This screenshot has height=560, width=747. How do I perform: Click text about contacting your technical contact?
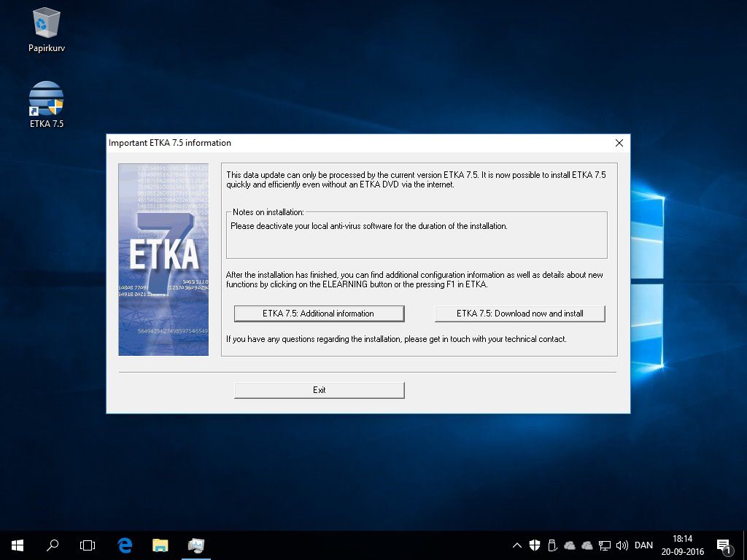pyautogui.click(x=396, y=339)
